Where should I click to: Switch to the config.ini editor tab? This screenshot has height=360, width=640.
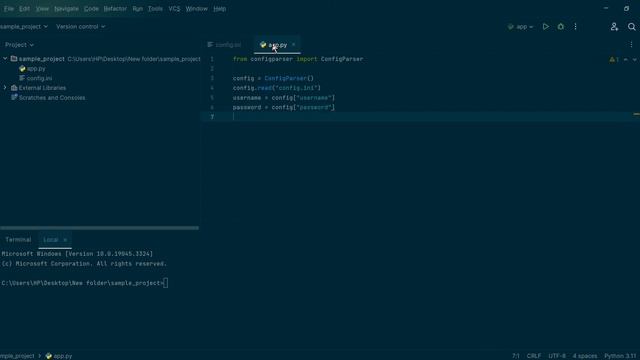click(x=224, y=45)
